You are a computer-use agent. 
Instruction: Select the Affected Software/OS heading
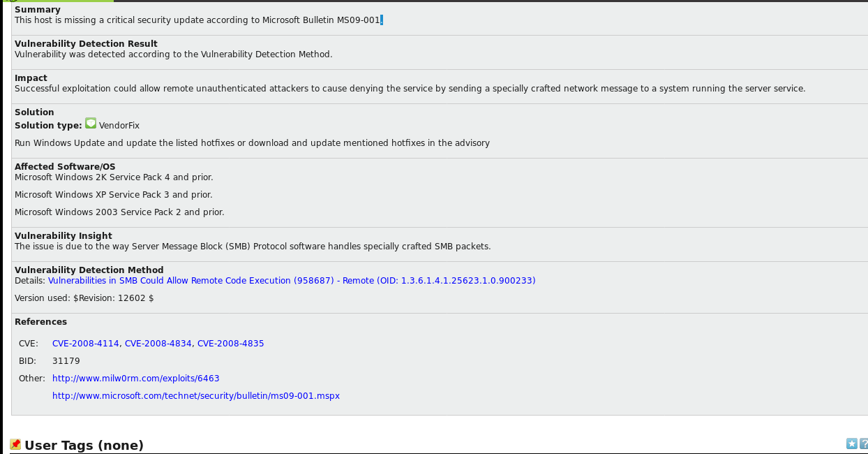65,167
